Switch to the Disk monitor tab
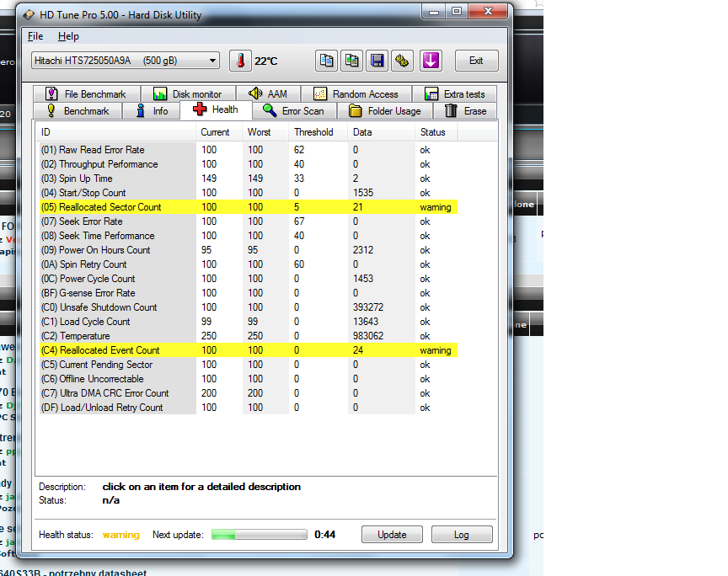Image resolution: width=728 pixels, height=576 pixels. 188,94
